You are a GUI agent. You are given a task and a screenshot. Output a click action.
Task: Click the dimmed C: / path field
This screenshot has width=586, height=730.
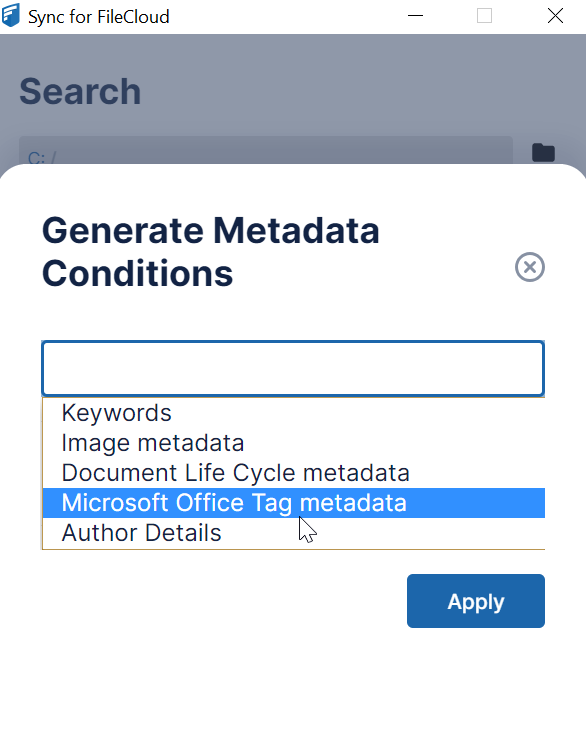[x=266, y=150]
